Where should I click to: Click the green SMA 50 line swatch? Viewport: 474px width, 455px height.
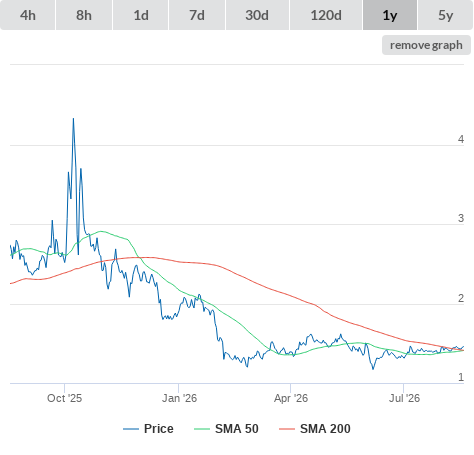(x=202, y=429)
